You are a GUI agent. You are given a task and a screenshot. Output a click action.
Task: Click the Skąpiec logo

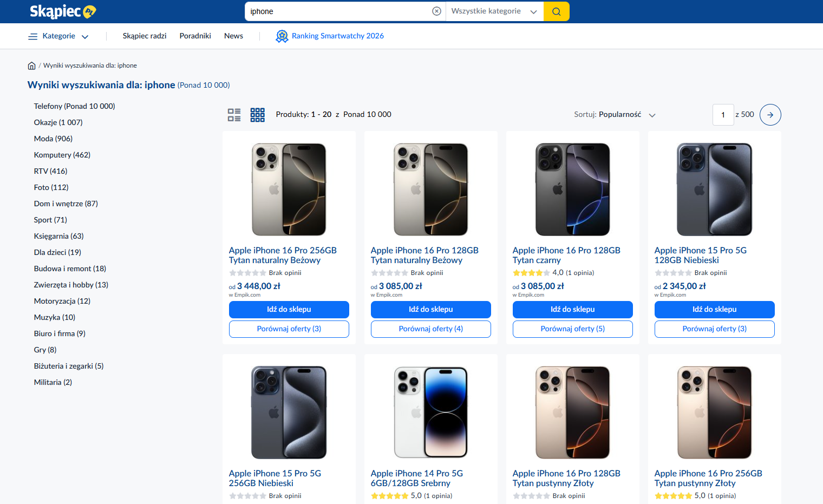tap(63, 11)
